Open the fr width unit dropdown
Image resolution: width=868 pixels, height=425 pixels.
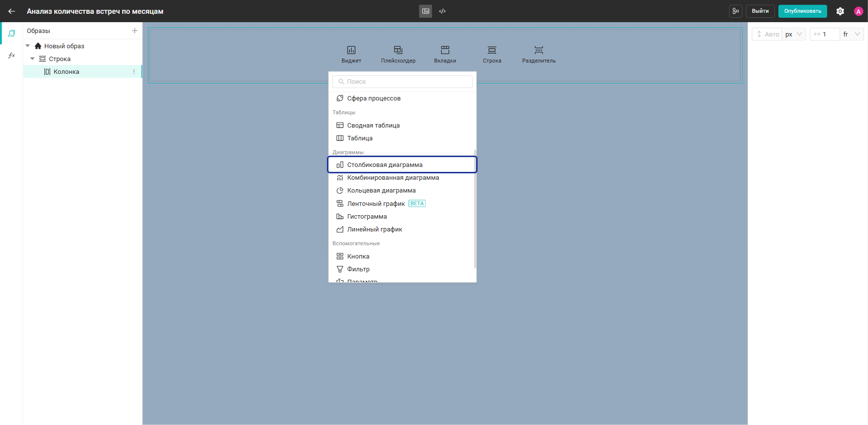click(x=851, y=34)
